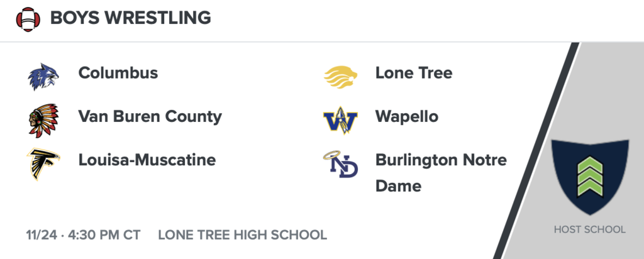Click the Van Buren County warrior logo
The width and height of the screenshot is (644, 259).
point(43,119)
